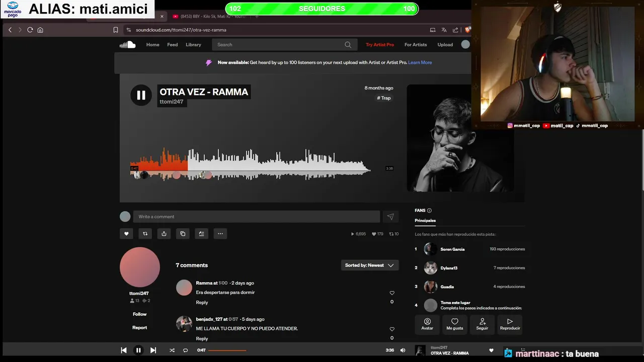Viewport: 644px width, 362px height.
Task: Click the Seguir step button
Action: pyautogui.click(x=482, y=324)
